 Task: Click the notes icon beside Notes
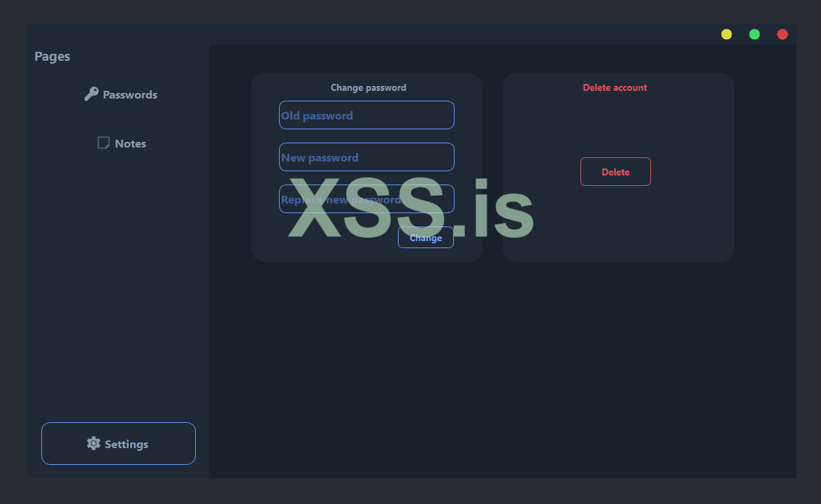pos(103,143)
